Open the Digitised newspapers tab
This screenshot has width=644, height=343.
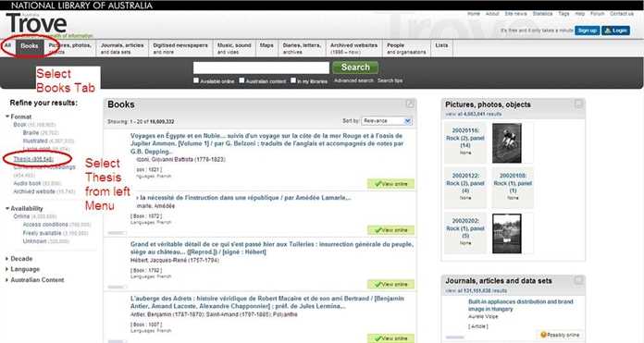180,48
